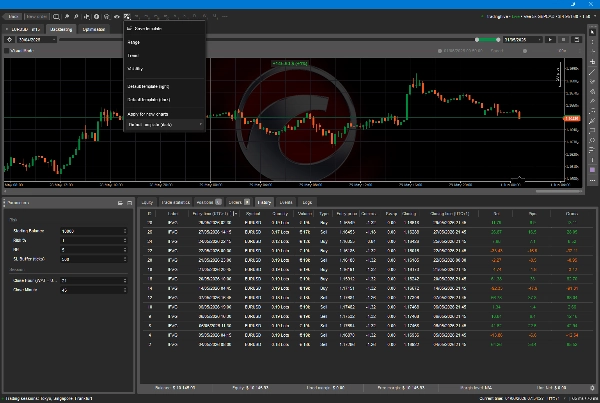
Task: Enable the Visual Mode checkbox
Action: coord(7,51)
